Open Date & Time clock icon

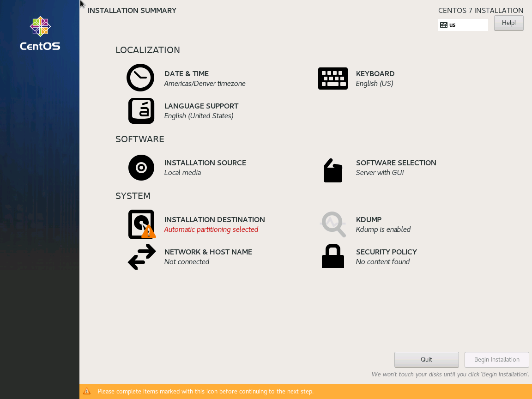(x=140, y=78)
